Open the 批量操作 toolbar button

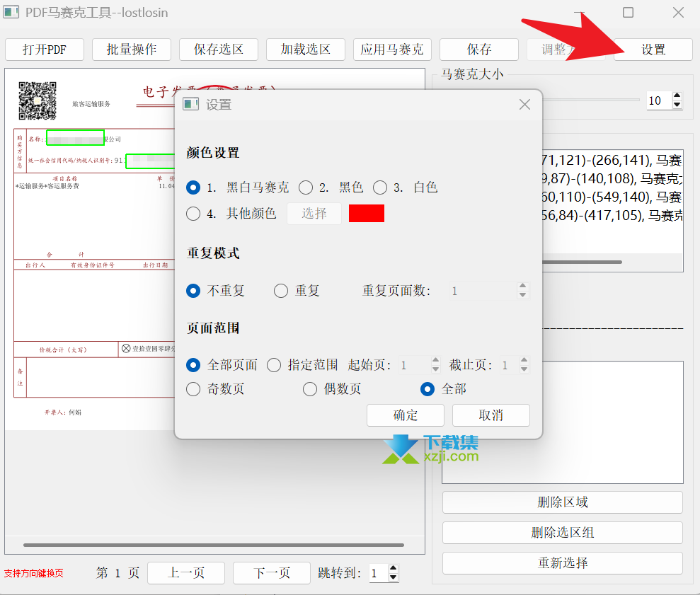click(131, 50)
